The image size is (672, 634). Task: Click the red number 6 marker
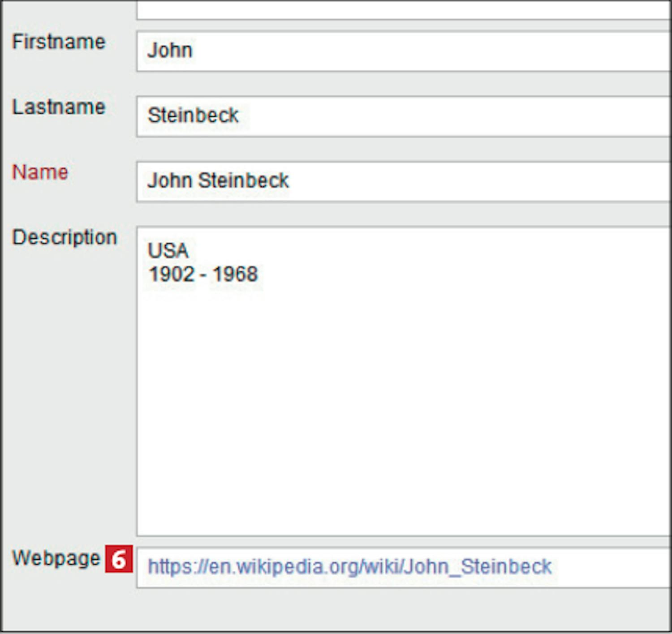[x=119, y=559]
